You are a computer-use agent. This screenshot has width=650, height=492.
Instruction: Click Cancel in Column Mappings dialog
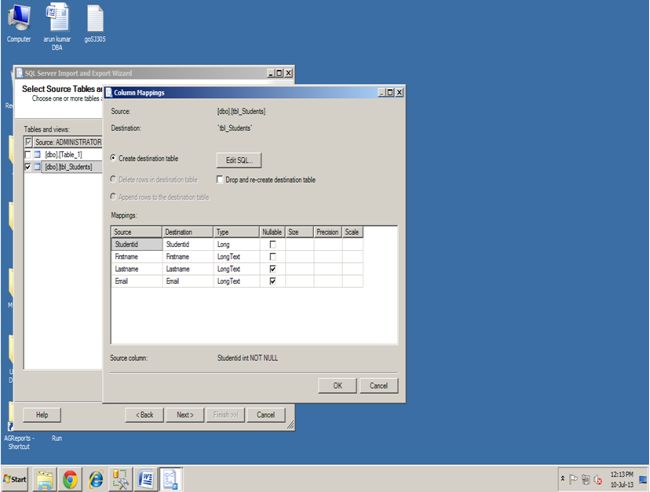(x=378, y=385)
